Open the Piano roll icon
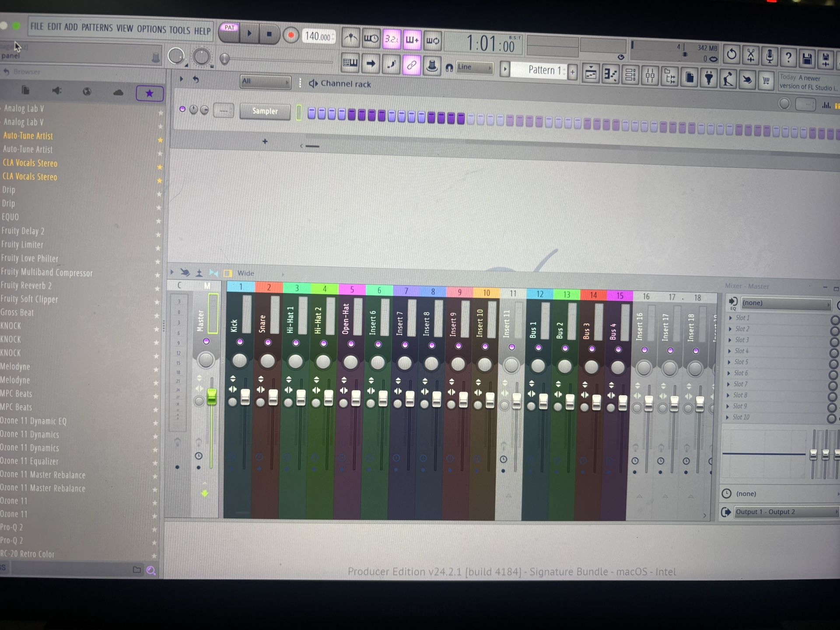Image resolution: width=840 pixels, height=630 pixels. pyautogui.click(x=610, y=75)
